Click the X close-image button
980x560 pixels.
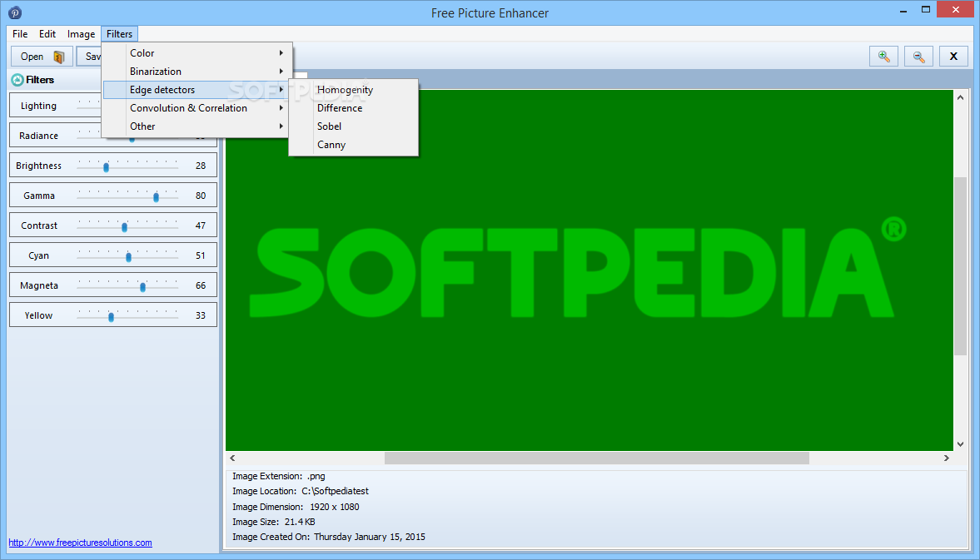click(953, 57)
